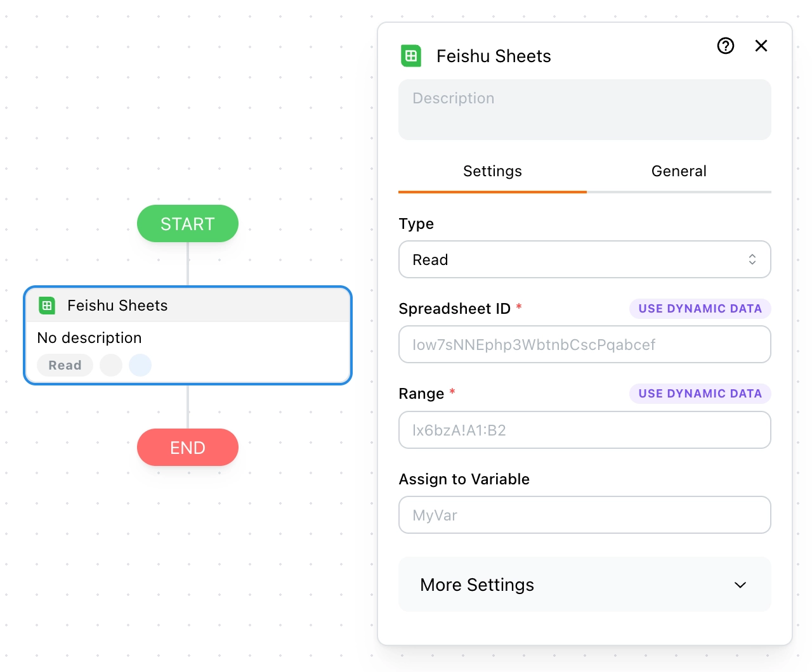Switch to the General tab
This screenshot has height=672, width=812.
tap(679, 172)
